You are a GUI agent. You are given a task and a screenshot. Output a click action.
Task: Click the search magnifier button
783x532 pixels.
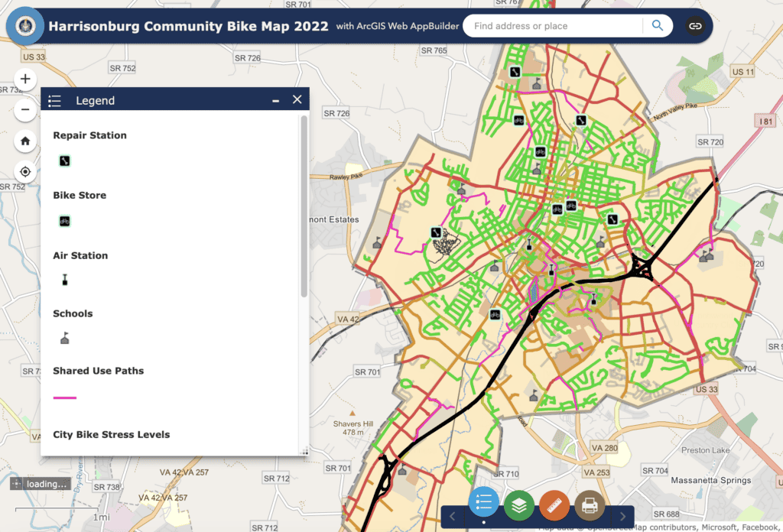tap(657, 26)
